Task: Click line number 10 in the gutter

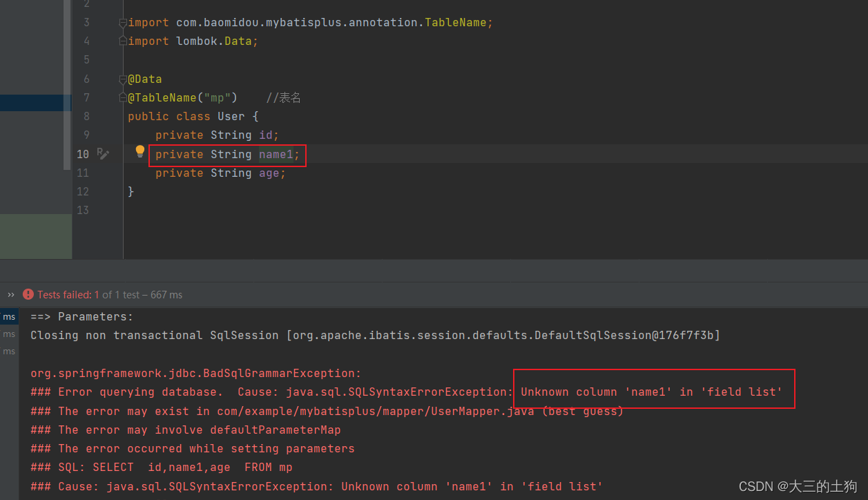Action: [83, 154]
